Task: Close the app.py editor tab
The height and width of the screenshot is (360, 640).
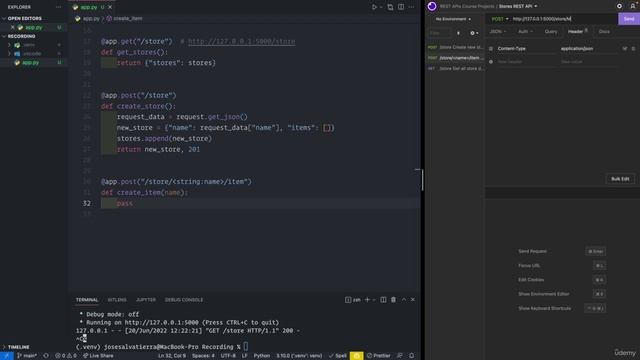Action: [x=110, y=7]
